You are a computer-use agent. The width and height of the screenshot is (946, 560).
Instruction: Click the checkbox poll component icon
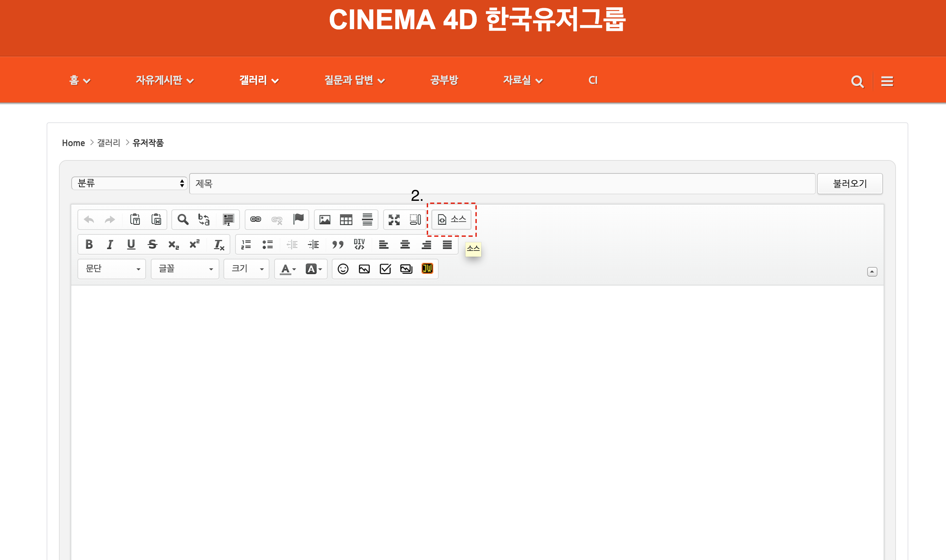click(385, 269)
